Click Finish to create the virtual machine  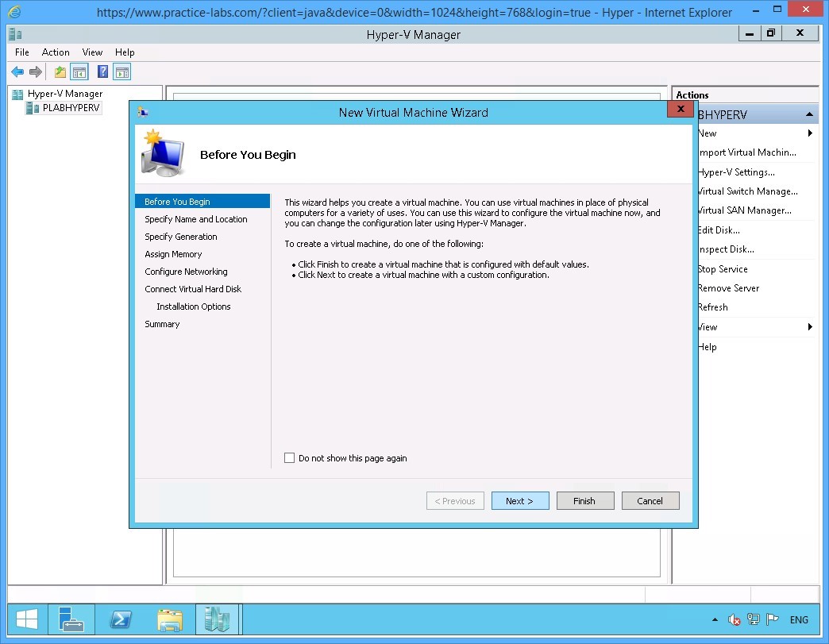[585, 500]
